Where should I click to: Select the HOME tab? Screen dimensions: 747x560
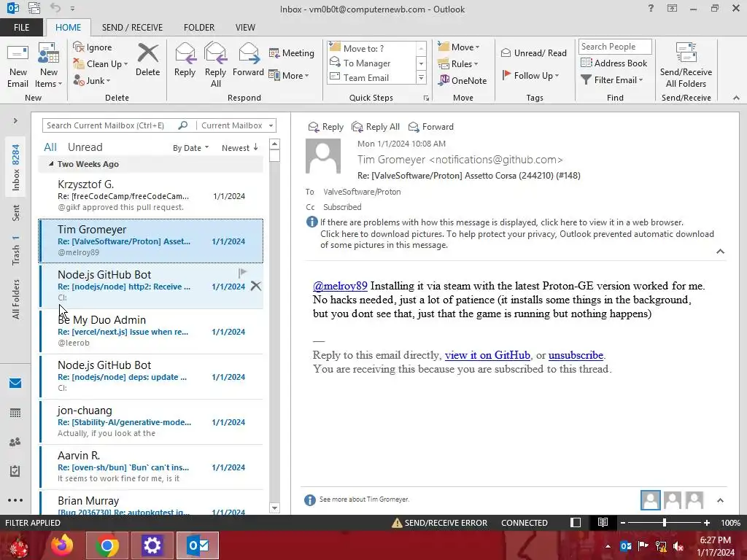68,28
